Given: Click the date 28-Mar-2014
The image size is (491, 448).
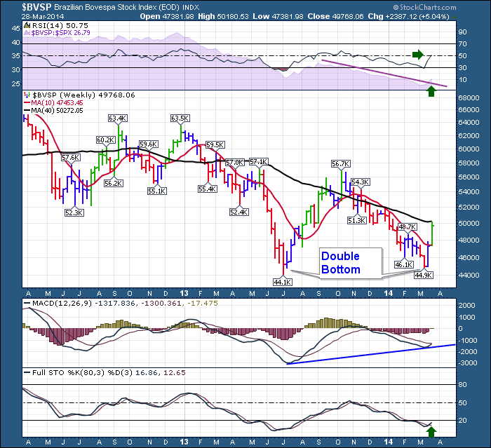Looking at the screenshot, I should [x=43, y=17].
